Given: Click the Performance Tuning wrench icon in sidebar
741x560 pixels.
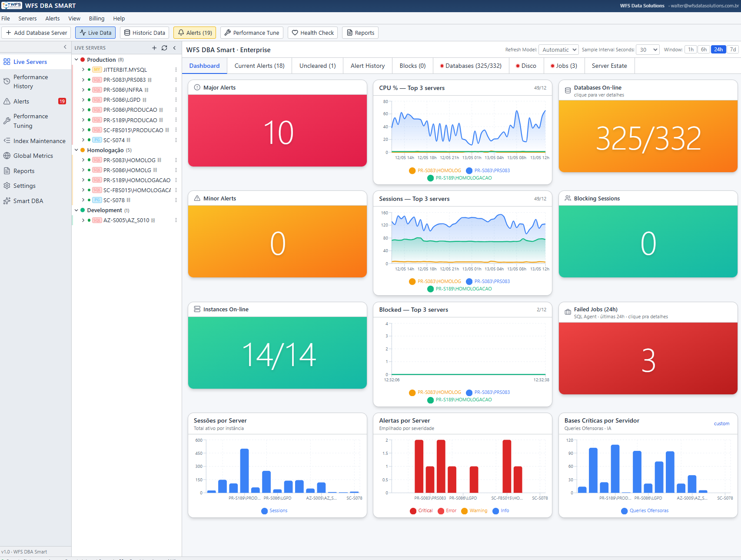Looking at the screenshot, I should point(7,121).
